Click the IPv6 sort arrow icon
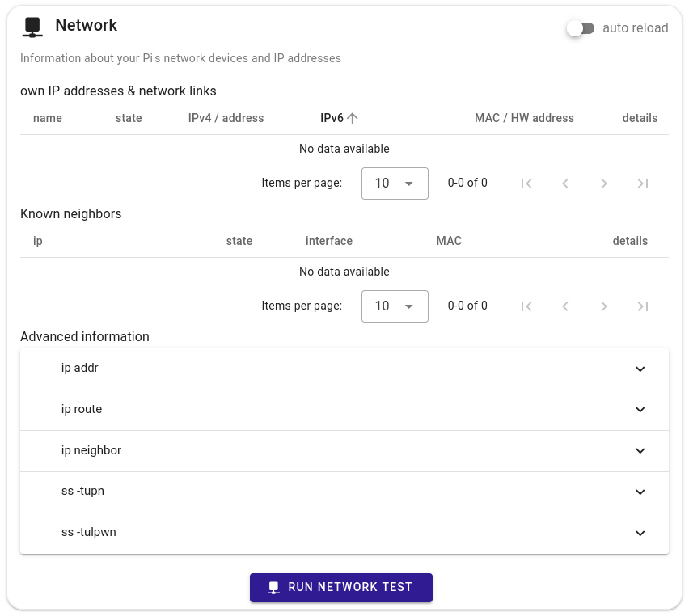689x616 pixels. coord(353,118)
